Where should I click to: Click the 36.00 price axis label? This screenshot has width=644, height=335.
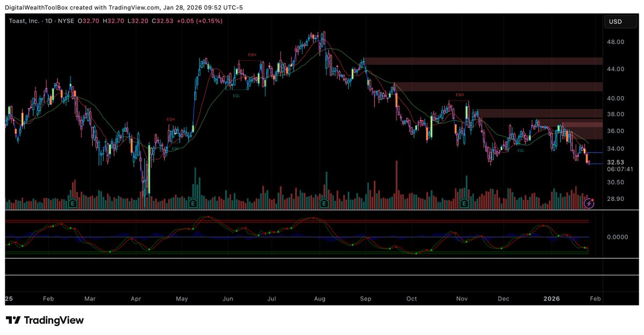[616, 131]
